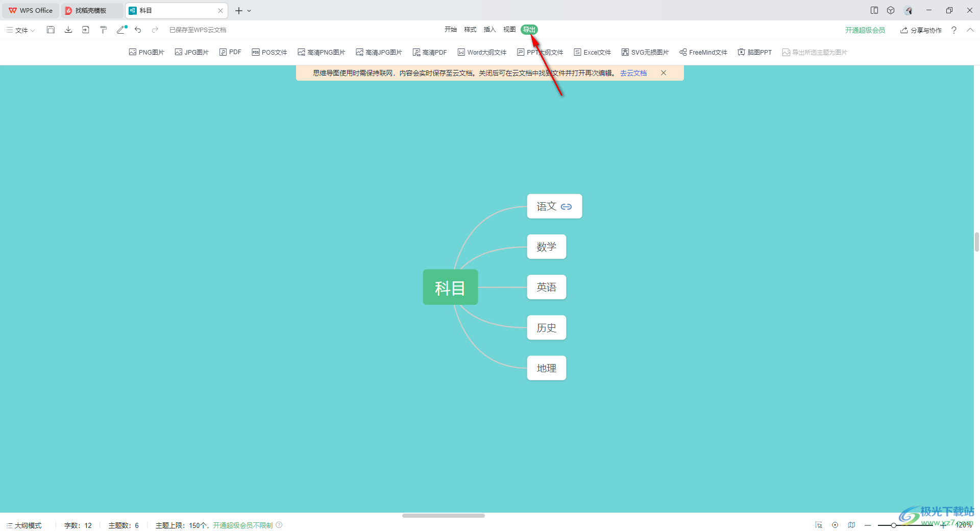The height and width of the screenshot is (531, 980).
Task: Click 导出所选主题为图片 option
Action: 815,52
